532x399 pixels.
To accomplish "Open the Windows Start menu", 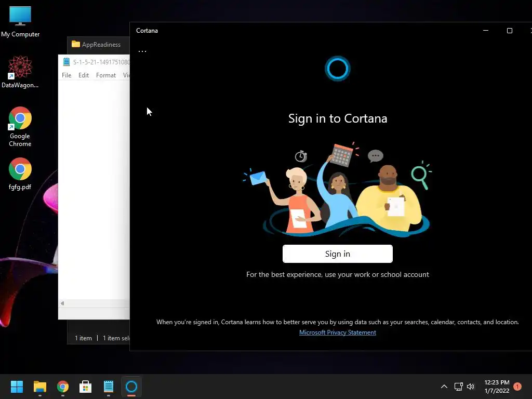I will point(17,387).
